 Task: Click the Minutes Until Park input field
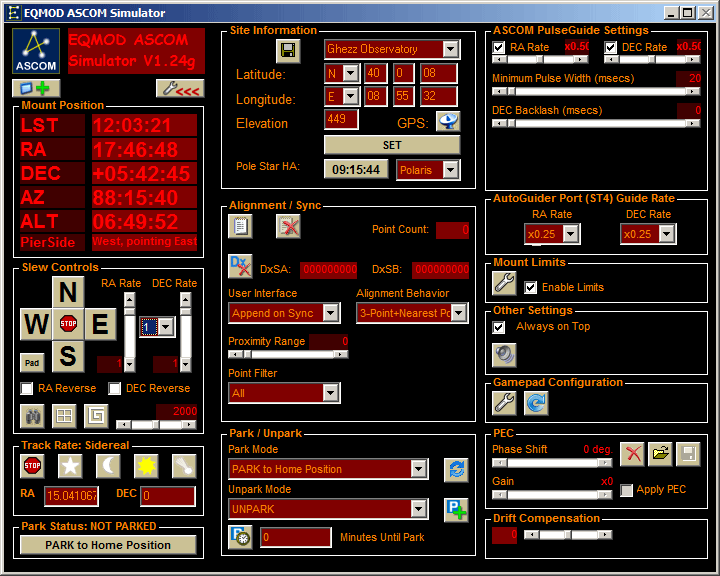click(296, 537)
